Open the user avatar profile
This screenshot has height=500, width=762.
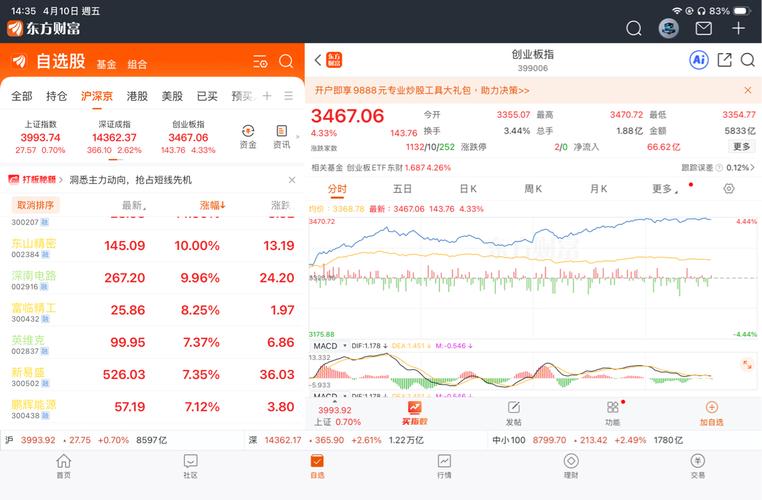(x=668, y=28)
